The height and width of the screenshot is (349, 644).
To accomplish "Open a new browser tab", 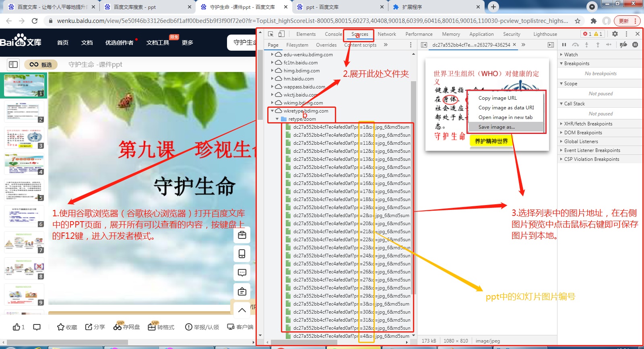I will click(x=493, y=6).
